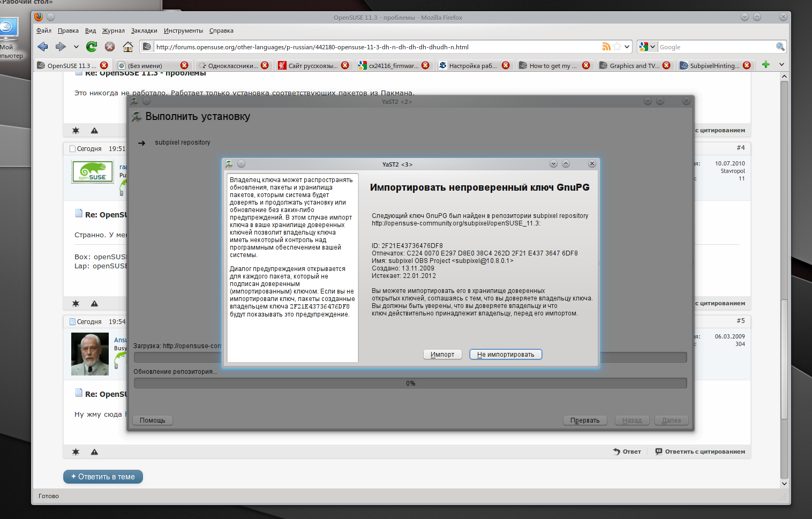Switch to Graphics and TV tab

point(634,65)
